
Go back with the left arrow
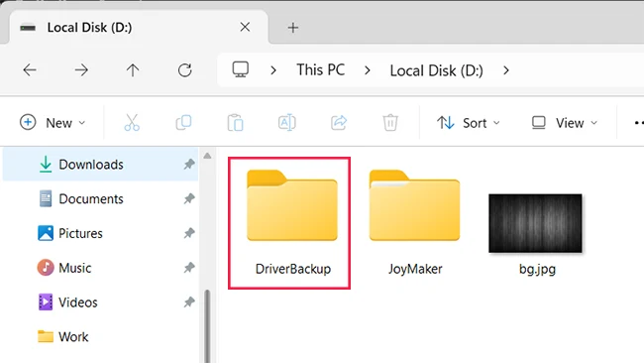(30, 70)
